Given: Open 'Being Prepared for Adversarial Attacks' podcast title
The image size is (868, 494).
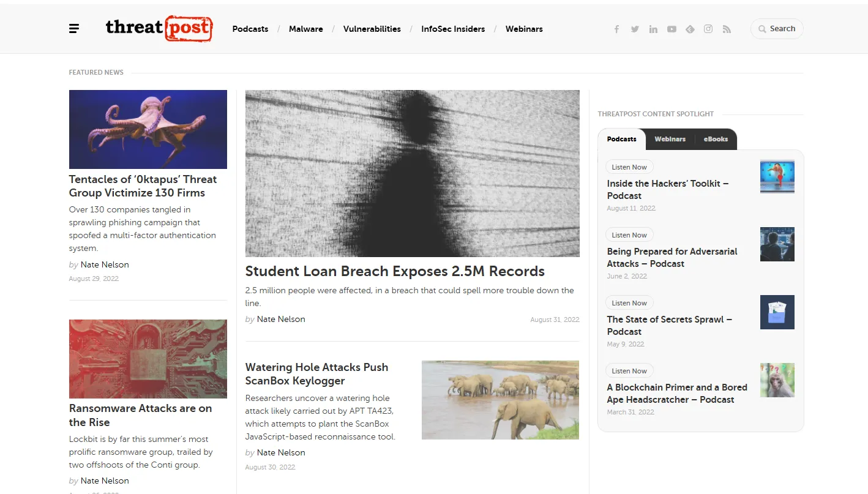Looking at the screenshot, I should pos(672,258).
